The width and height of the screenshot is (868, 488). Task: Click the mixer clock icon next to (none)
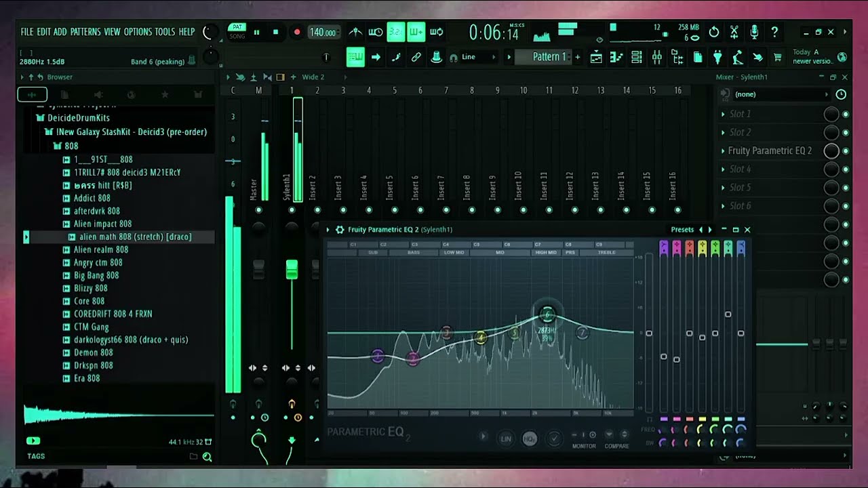(x=841, y=94)
